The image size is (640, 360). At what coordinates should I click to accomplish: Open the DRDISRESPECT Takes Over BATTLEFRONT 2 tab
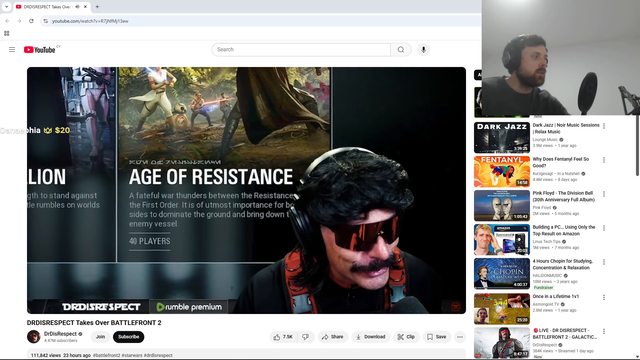[x=48, y=7]
